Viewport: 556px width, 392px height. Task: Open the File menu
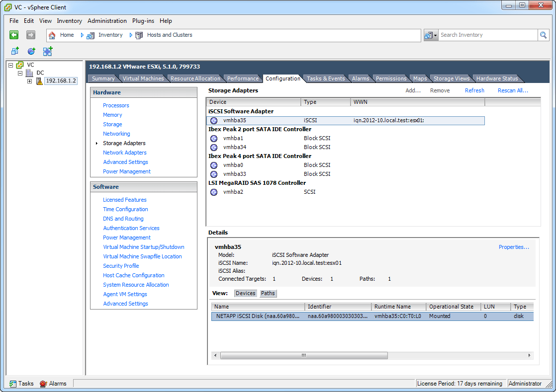pos(14,21)
